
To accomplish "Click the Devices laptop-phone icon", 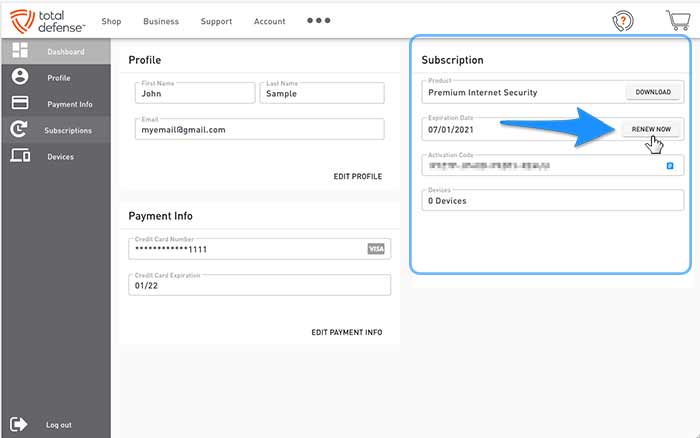I will [21, 155].
